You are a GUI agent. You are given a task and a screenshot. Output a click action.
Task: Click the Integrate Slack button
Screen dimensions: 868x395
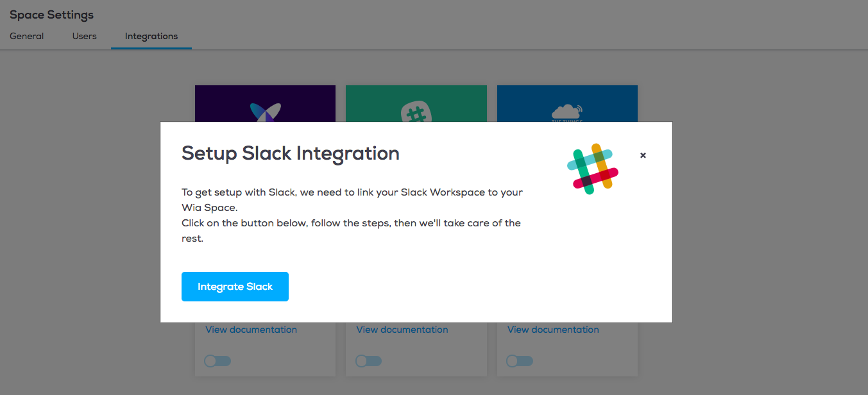coord(235,287)
